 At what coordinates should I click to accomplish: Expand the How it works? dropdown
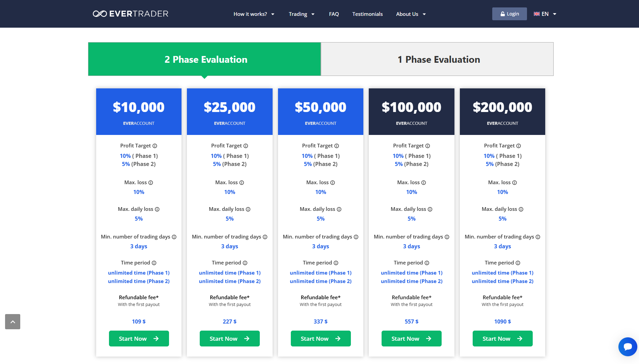point(254,14)
